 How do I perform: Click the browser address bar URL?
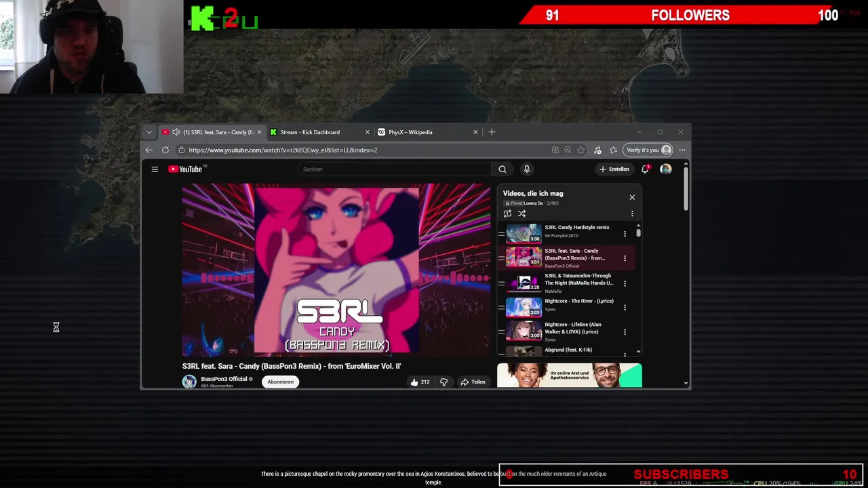[x=283, y=150]
